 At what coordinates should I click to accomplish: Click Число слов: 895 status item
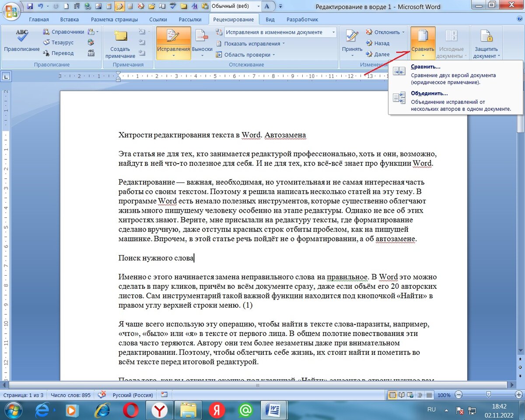[70, 395]
